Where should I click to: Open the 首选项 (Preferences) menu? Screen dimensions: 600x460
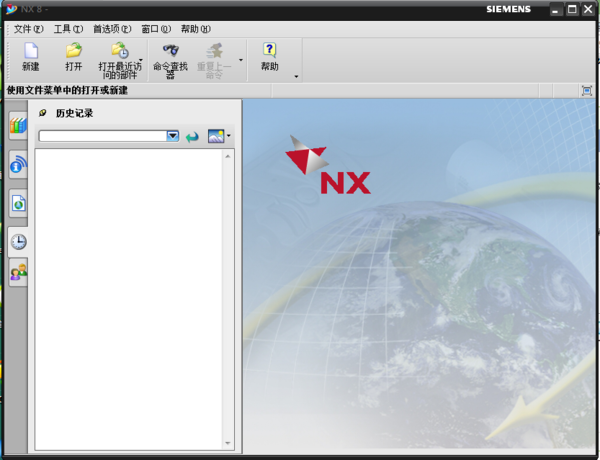click(x=111, y=29)
